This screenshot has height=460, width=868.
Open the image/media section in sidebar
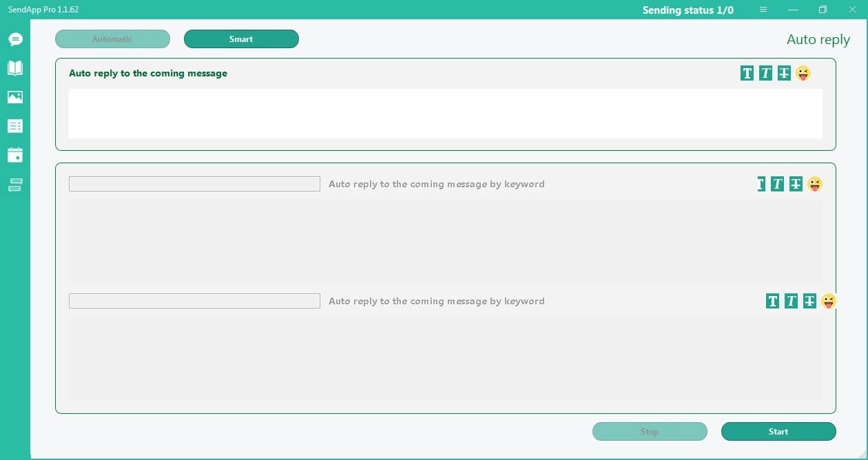(x=15, y=97)
